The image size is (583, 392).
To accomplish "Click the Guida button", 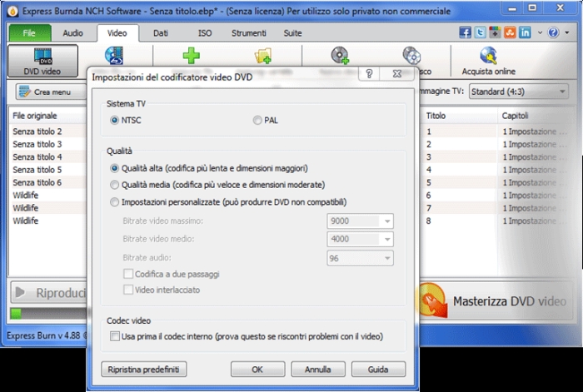I will click(x=378, y=370).
